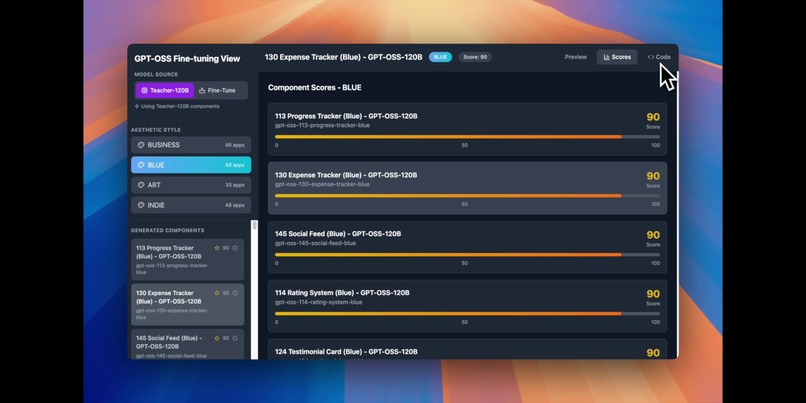Open 113 Progress Tracker score card
This screenshot has width=806, height=403.
click(467, 129)
